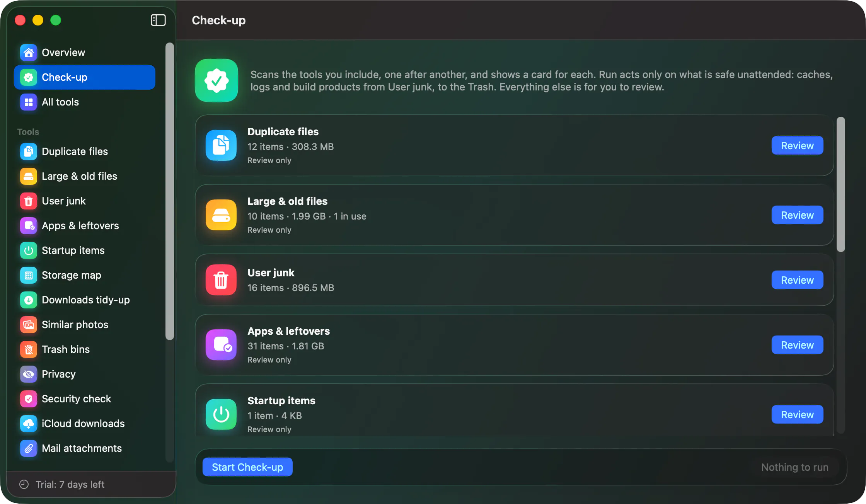866x504 pixels.
Task: Click the '1 item · 4 KB' text
Action: [274, 416]
